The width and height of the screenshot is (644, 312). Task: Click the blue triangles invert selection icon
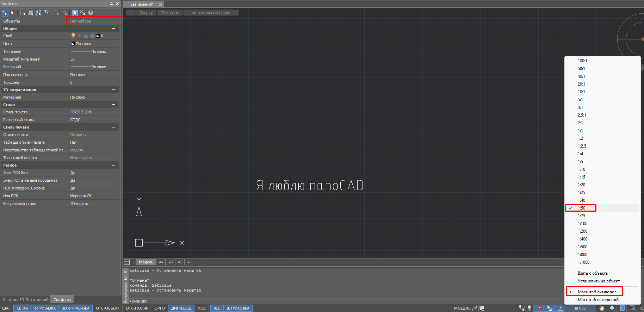click(x=38, y=13)
